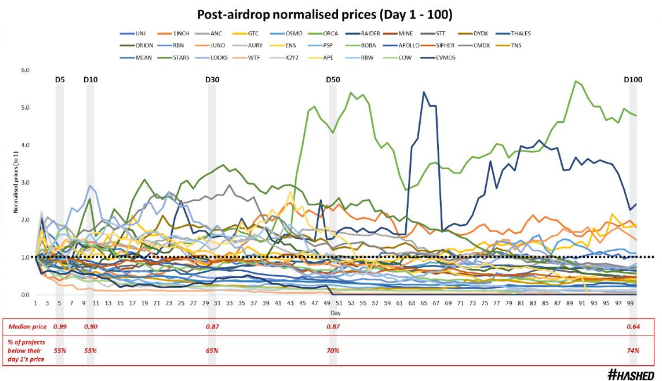Click the 74% below day 1 value
Image resolution: width=662 pixels, height=381 pixels.
coord(633,351)
